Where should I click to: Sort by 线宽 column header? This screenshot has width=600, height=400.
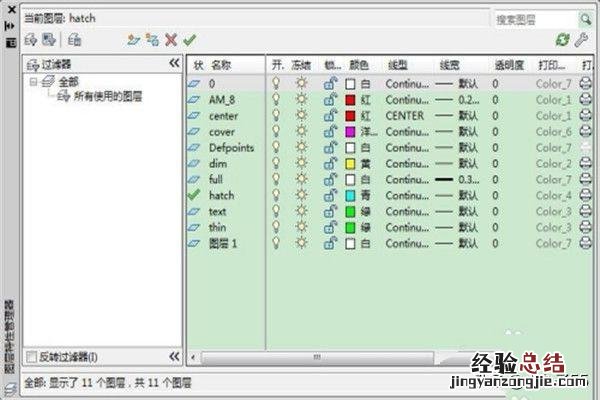point(449,65)
